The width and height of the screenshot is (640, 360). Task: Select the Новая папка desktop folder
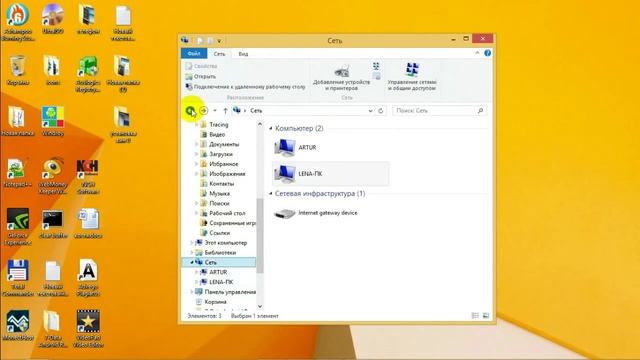point(18,122)
